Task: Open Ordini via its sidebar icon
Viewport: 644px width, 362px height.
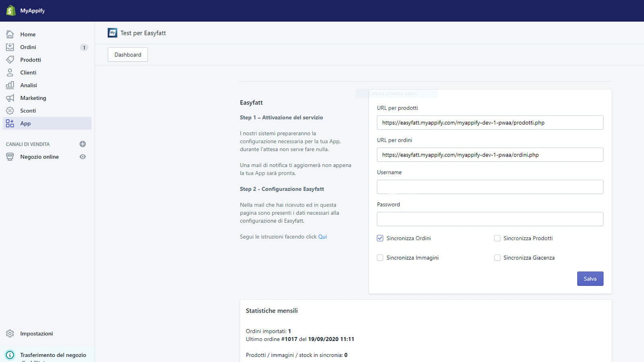Action: pos(10,47)
